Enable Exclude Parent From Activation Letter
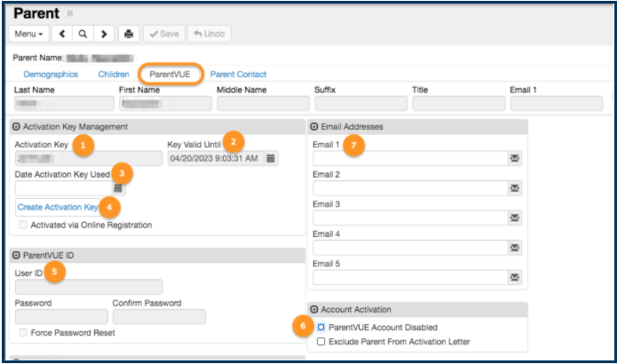This screenshot has width=617, height=364. 321,341
